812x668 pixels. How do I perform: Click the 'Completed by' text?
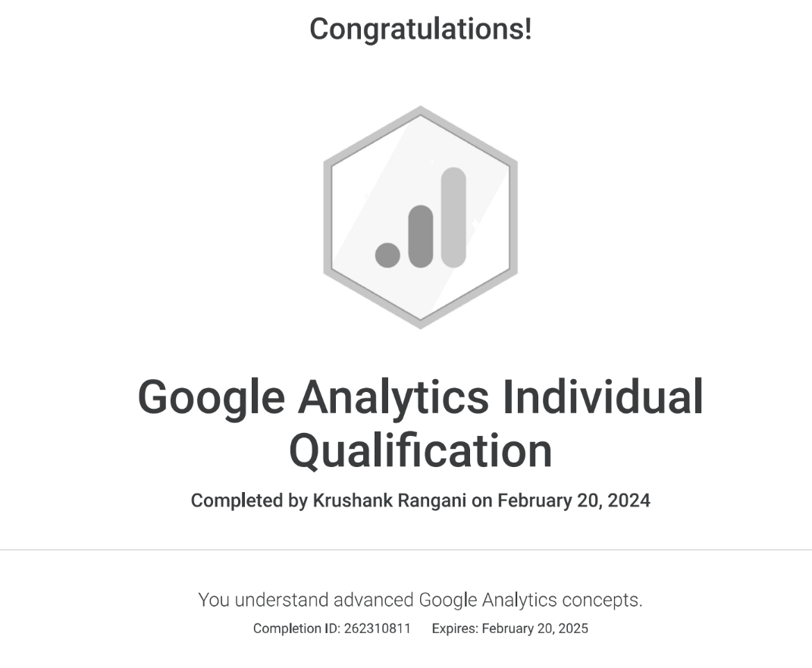[x=249, y=500]
